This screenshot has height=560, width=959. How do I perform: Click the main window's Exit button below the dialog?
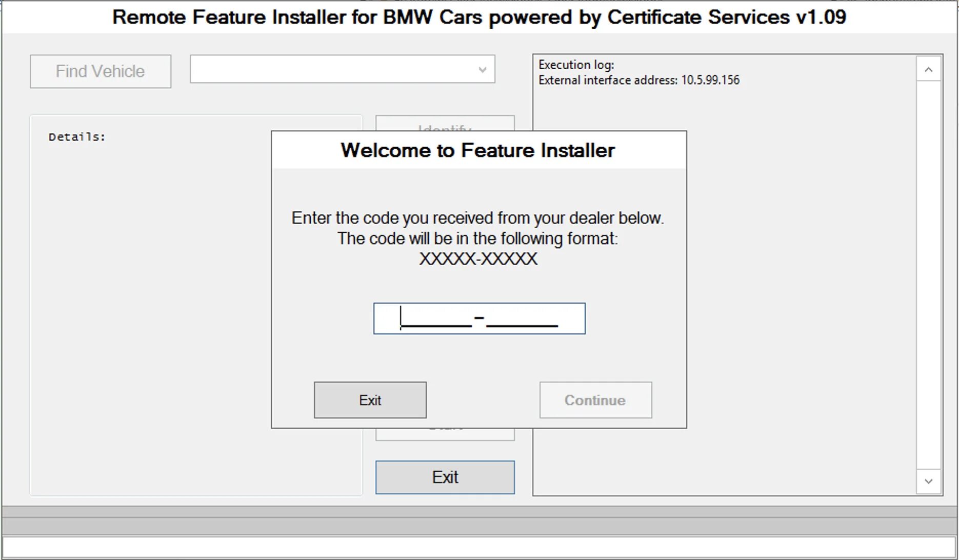point(445,477)
